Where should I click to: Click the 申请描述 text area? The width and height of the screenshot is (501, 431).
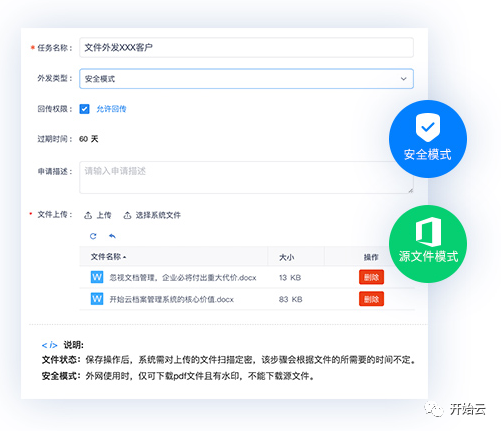pyautogui.click(x=246, y=177)
